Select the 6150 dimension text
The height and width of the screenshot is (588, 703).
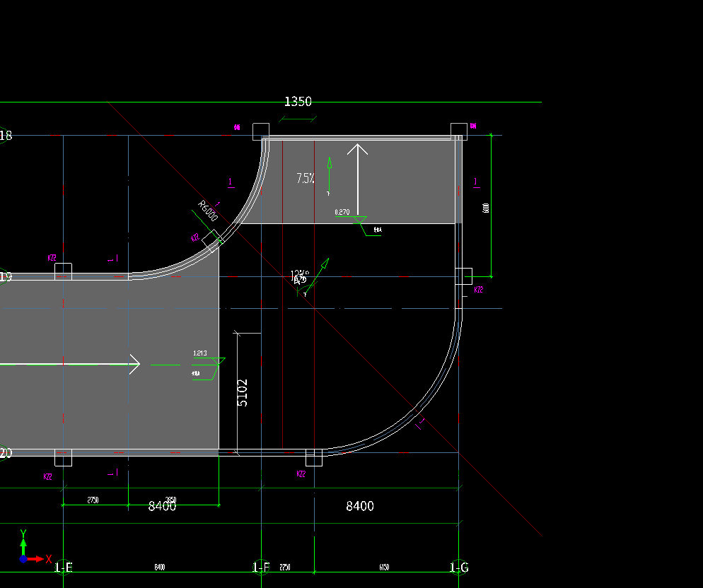384,568
